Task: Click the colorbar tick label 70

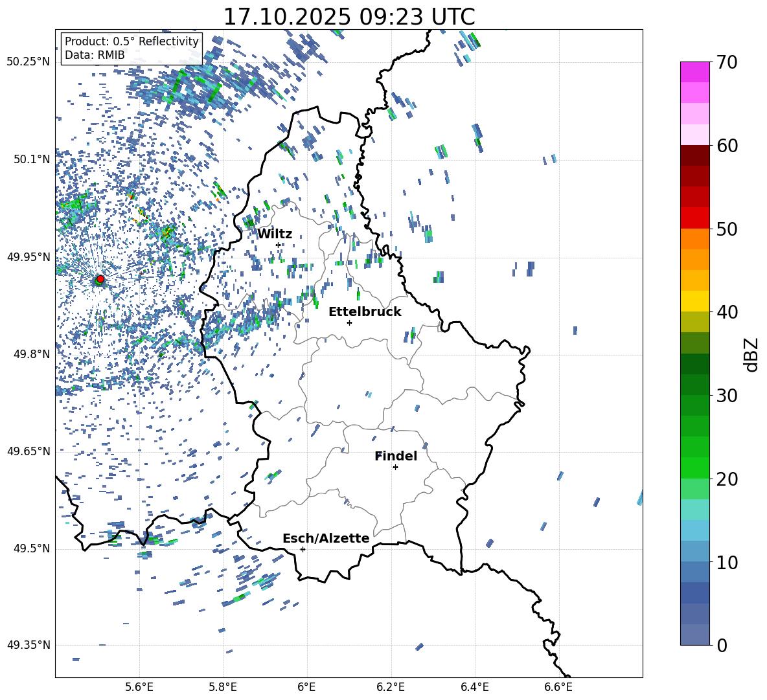Action: pos(727,63)
